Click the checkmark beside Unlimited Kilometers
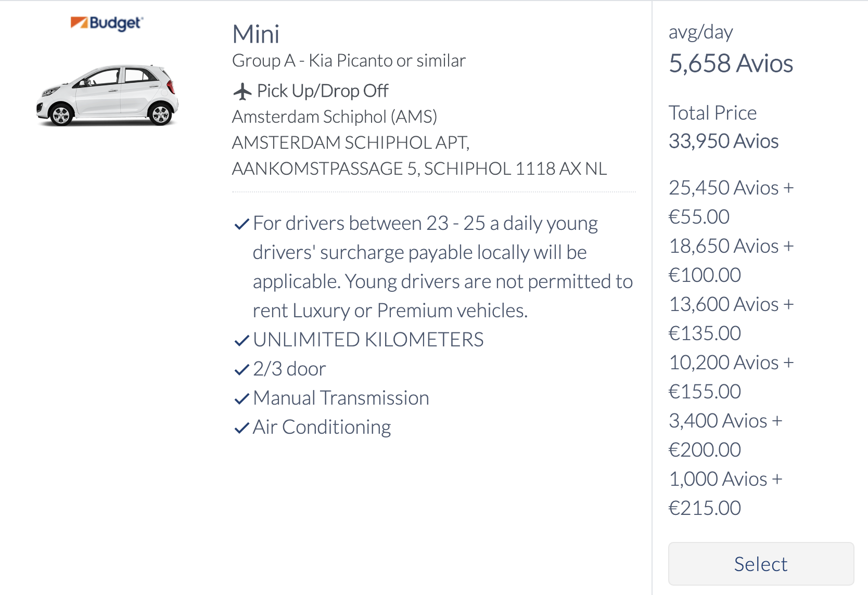 (241, 341)
